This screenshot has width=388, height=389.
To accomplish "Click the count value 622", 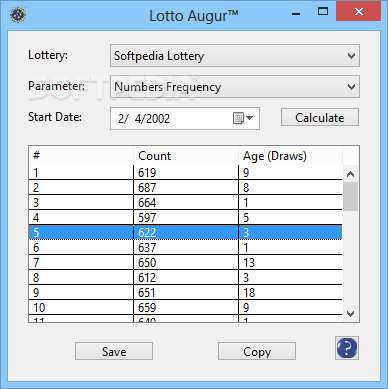I will tap(147, 232).
